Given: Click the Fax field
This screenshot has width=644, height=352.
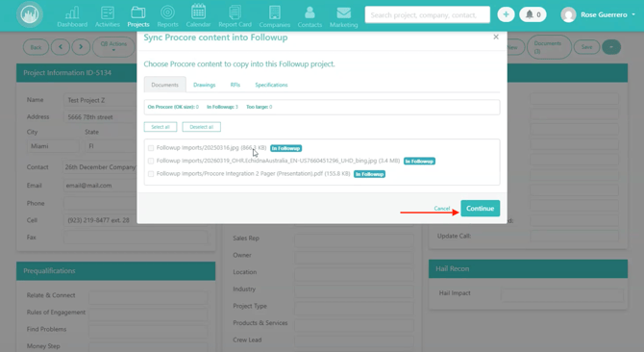Looking at the screenshot, I should (x=136, y=238).
